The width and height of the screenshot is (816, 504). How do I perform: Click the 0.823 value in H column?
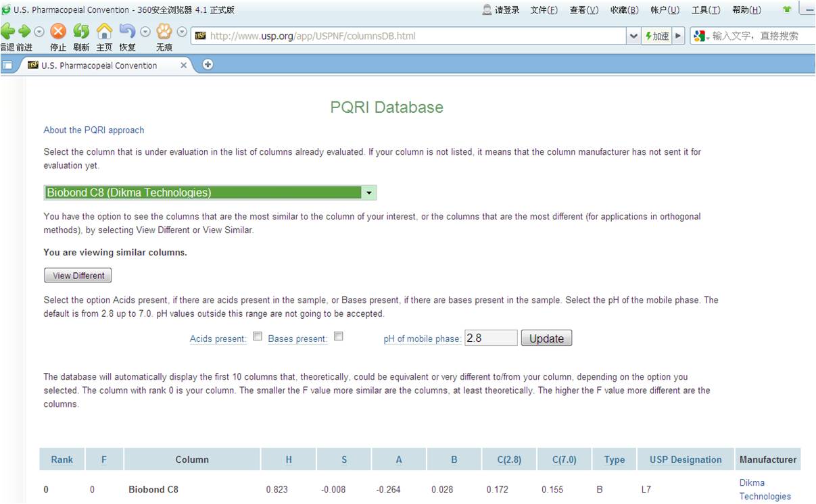pyautogui.click(x=277, y=490)
